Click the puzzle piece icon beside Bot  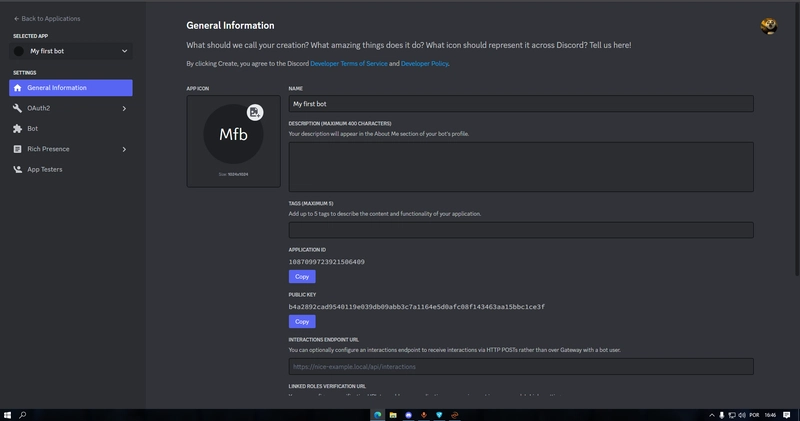17,129
